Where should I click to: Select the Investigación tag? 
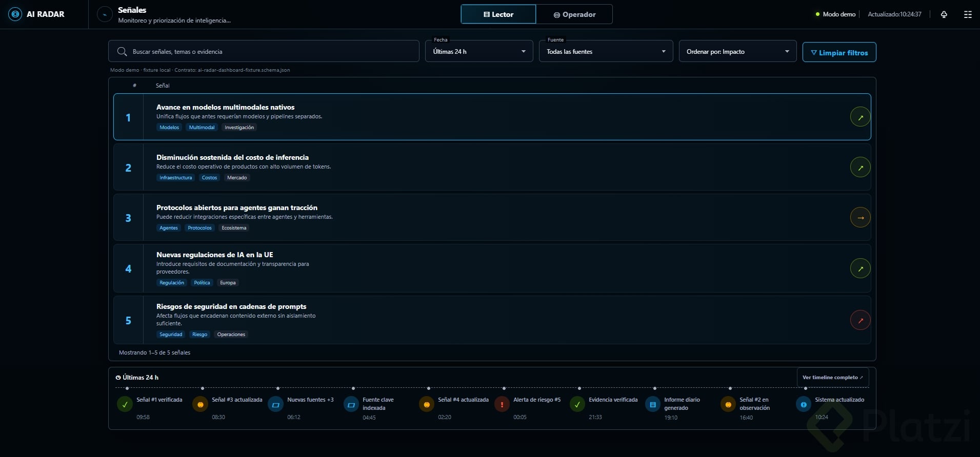click(x=239, y=128)
